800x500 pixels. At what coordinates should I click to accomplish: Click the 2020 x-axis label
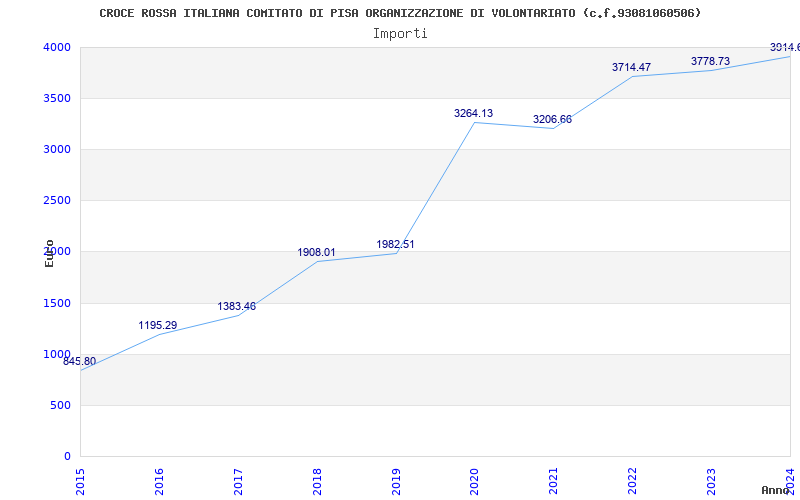tap(475, 482)
